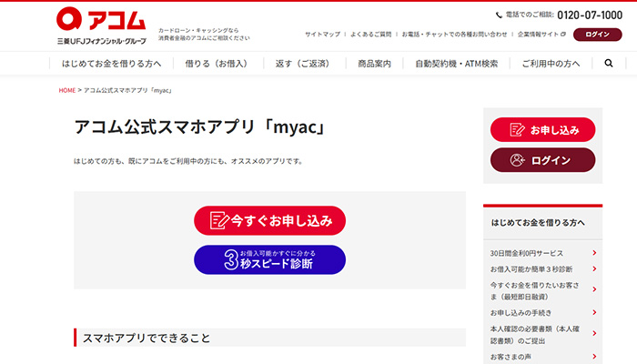The image size is (637, 364).
Task: Open the ご利用中の方へ menu
Action: (x=551, y=64)
